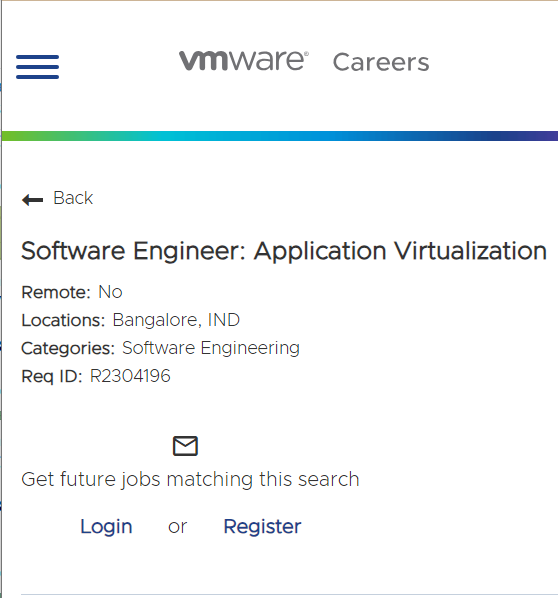Click the word 'or' between Login and Register
Screen dimensions: 558x598
177,527
